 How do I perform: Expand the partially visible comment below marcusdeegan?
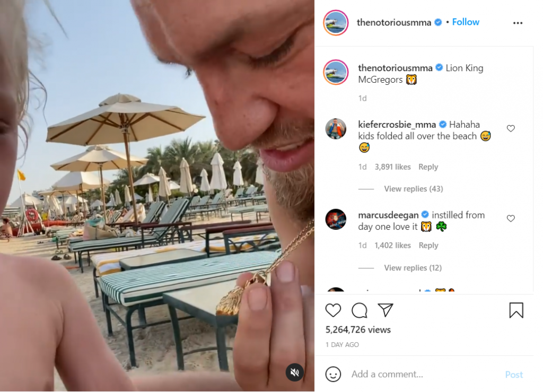[x=398, y=291]
